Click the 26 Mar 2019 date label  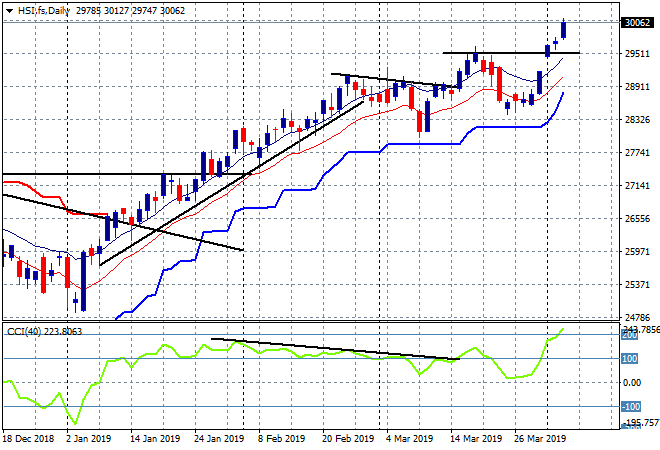pyautogui.click(x=540, y=439)
